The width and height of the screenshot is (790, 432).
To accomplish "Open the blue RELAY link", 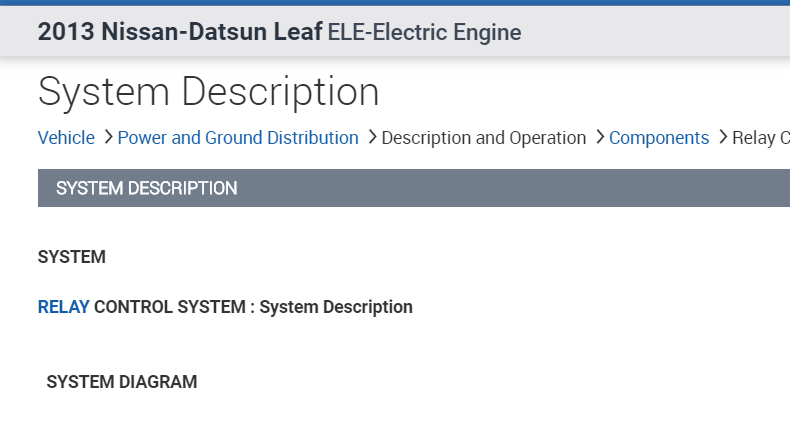I will (63, 307).
